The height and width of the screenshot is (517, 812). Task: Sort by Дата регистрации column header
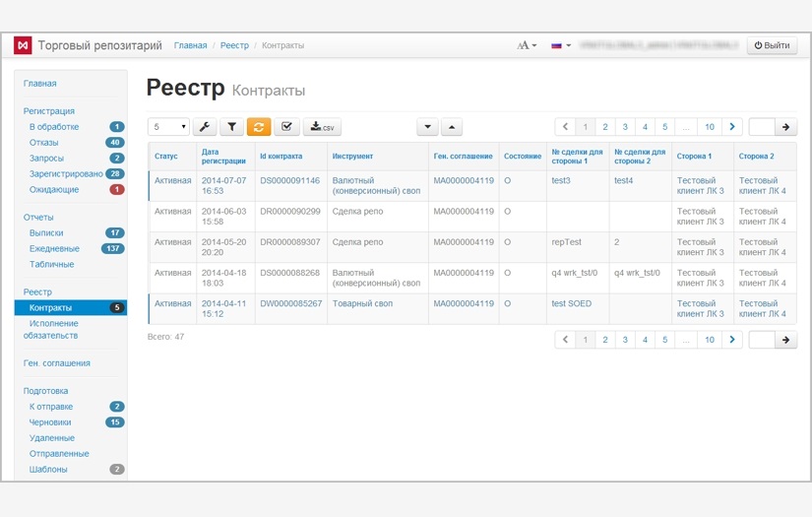coord(223,156)
